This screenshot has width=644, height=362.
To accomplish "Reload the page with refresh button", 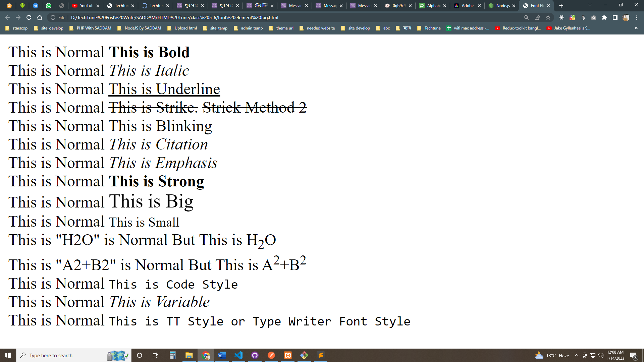I will tap(29, 17).
